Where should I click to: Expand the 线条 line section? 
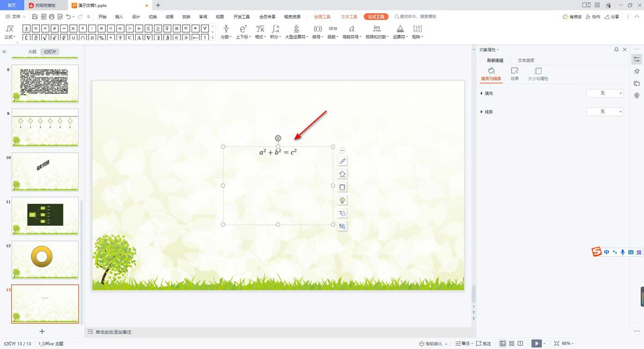pos(487,112)
